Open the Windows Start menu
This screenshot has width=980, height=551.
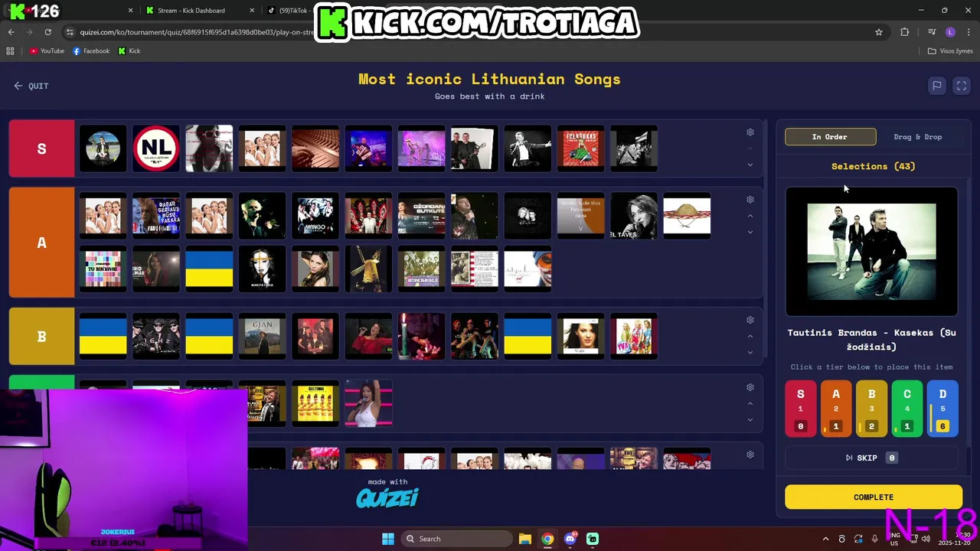388,539
